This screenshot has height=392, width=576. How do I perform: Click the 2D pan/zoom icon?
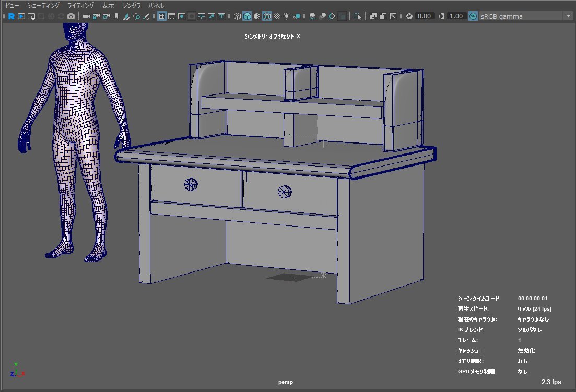(136, 16)
